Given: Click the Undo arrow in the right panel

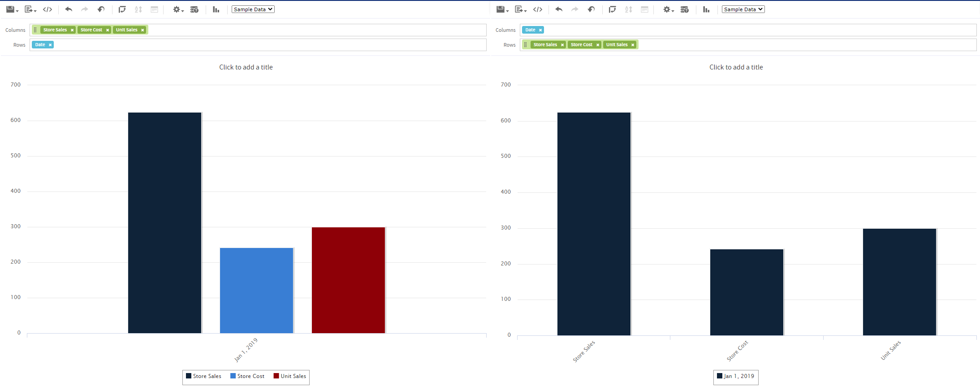Looking at the screenshot, I should 559,9.
